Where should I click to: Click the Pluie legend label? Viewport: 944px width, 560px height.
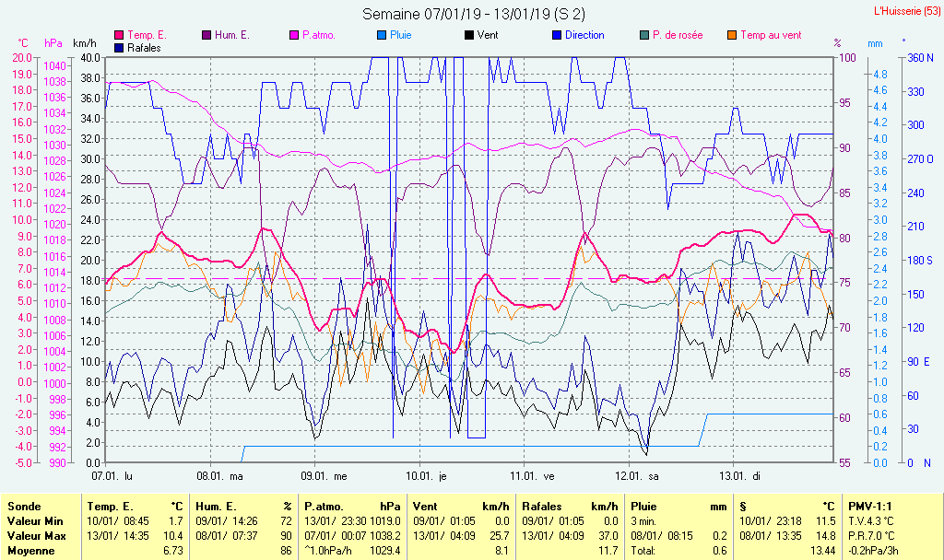click(x=400, y=35)
